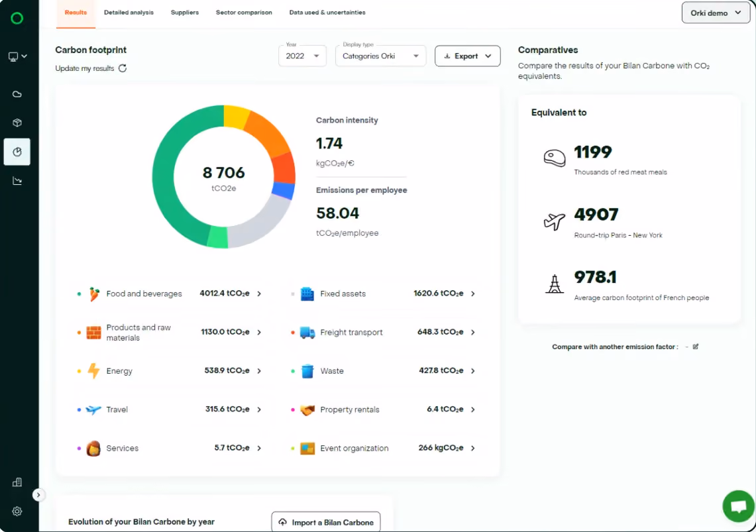Edit the comparison emission factor pencil icon
The image size is (756, 532).
click(x=695, y=346)
